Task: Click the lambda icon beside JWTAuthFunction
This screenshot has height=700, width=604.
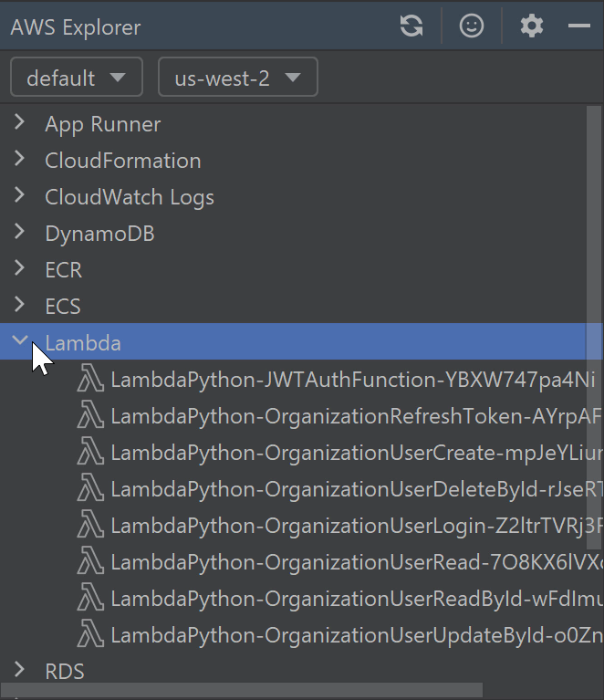Action: tap(91, 380)
